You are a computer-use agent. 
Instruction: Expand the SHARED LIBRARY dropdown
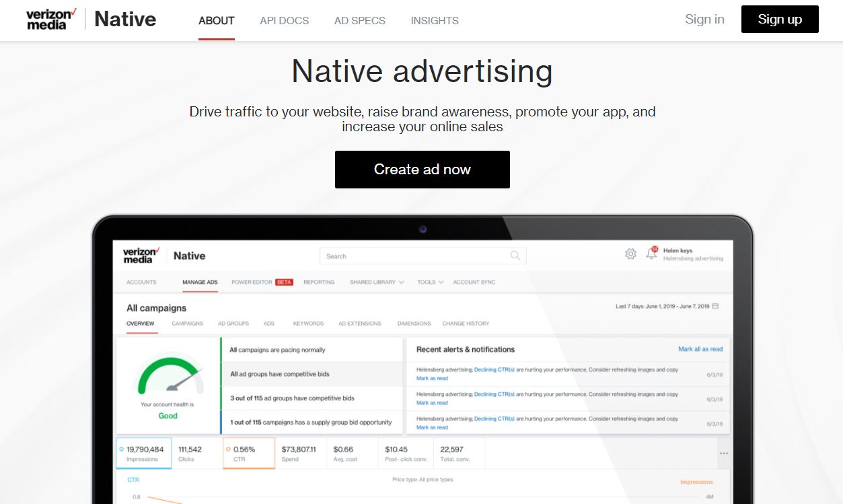point(377,282)
